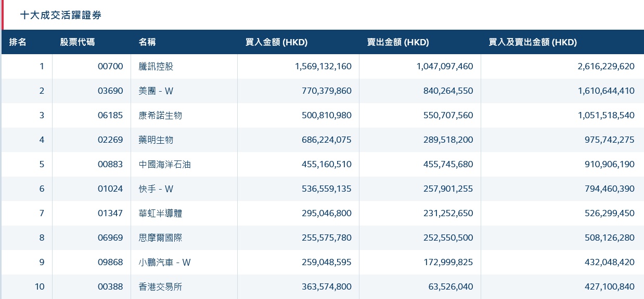This screenshot has width=644, height=299.
Task: Click total amount 975,742,275
Action: [610, 140]
